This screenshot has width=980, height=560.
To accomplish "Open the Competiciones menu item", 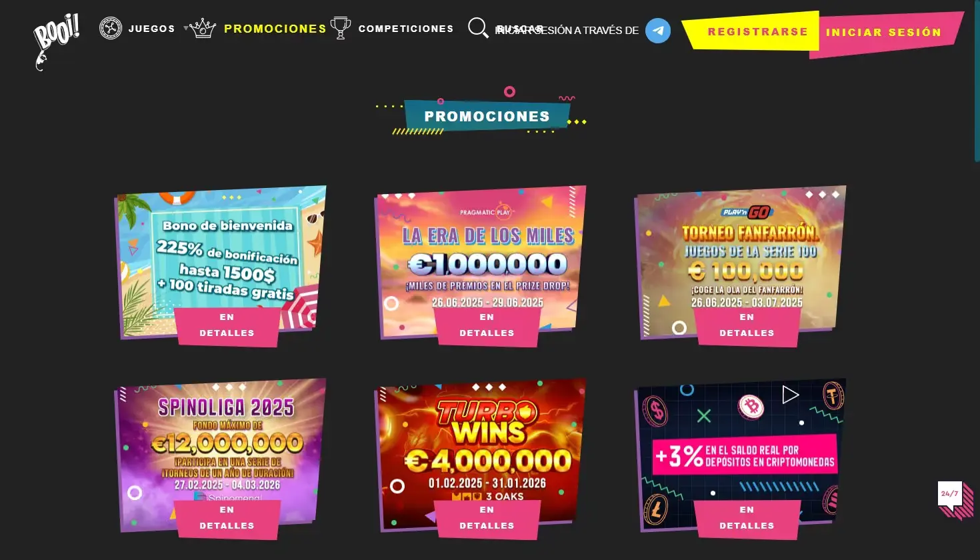I will point(406,29).
